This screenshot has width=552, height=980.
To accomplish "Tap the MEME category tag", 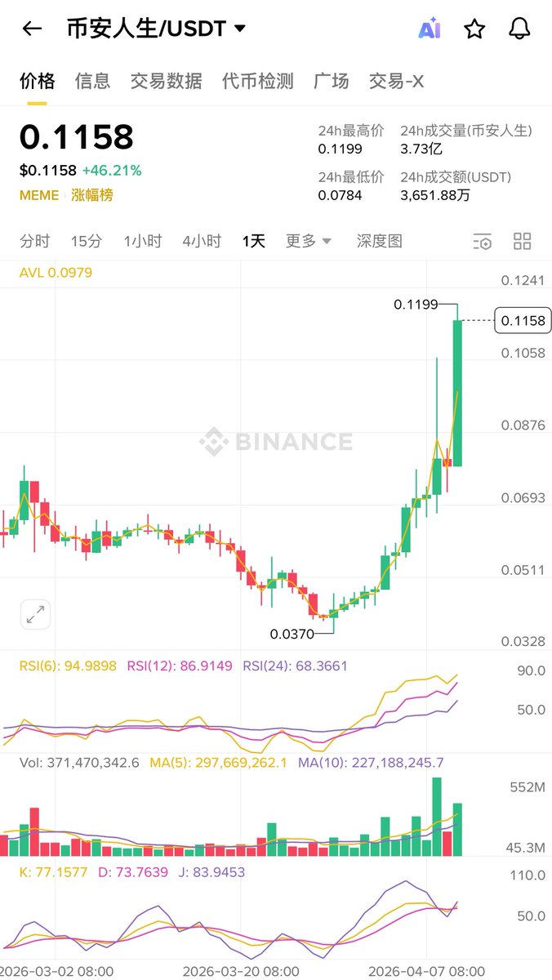I will point(39,195).
